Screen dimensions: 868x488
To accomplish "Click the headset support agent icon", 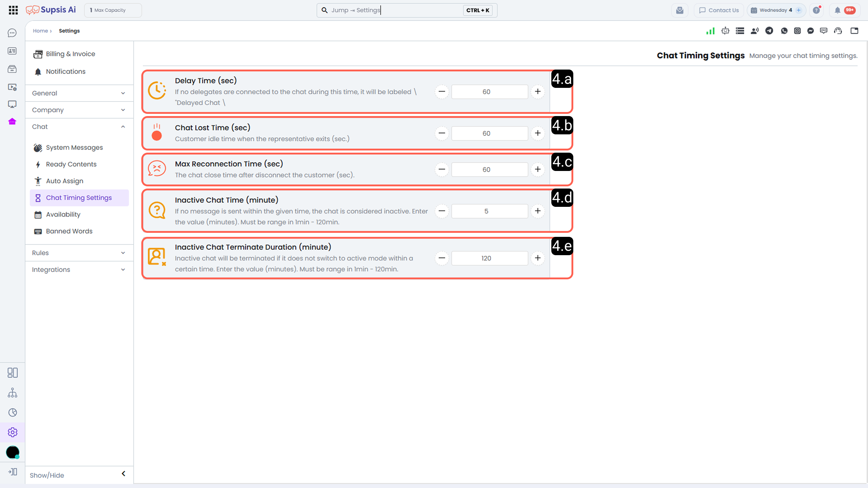I will point(838,31).
